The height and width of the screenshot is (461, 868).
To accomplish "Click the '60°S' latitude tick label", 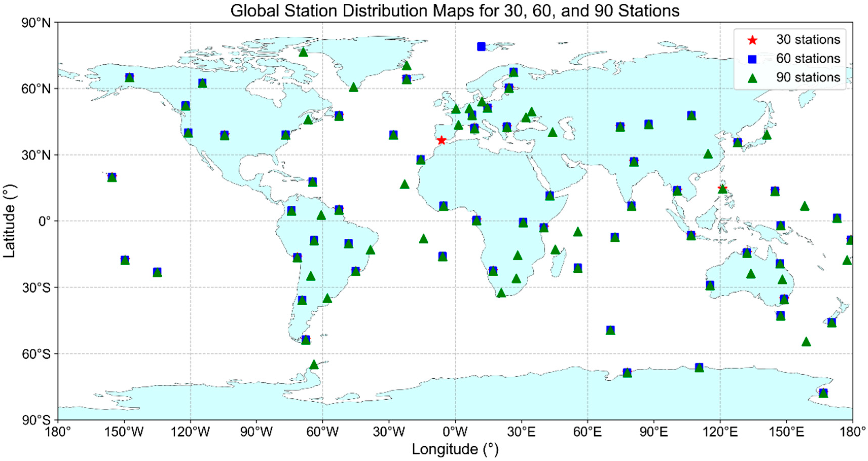I will click(x=36, y=354).
